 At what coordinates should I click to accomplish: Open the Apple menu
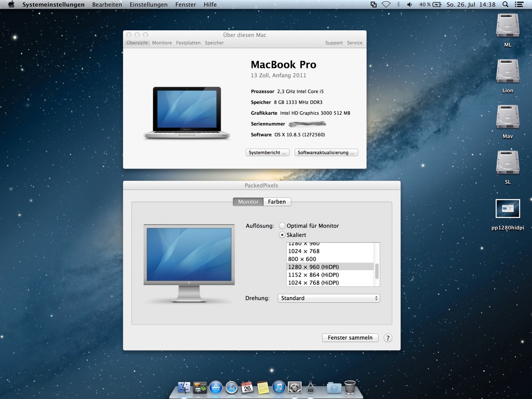11,5
